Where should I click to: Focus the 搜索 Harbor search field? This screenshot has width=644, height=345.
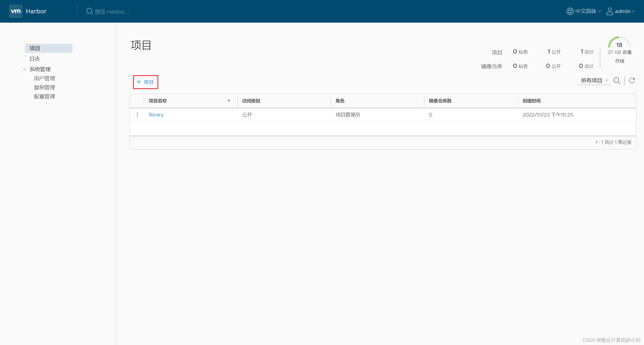click(112, 12)
